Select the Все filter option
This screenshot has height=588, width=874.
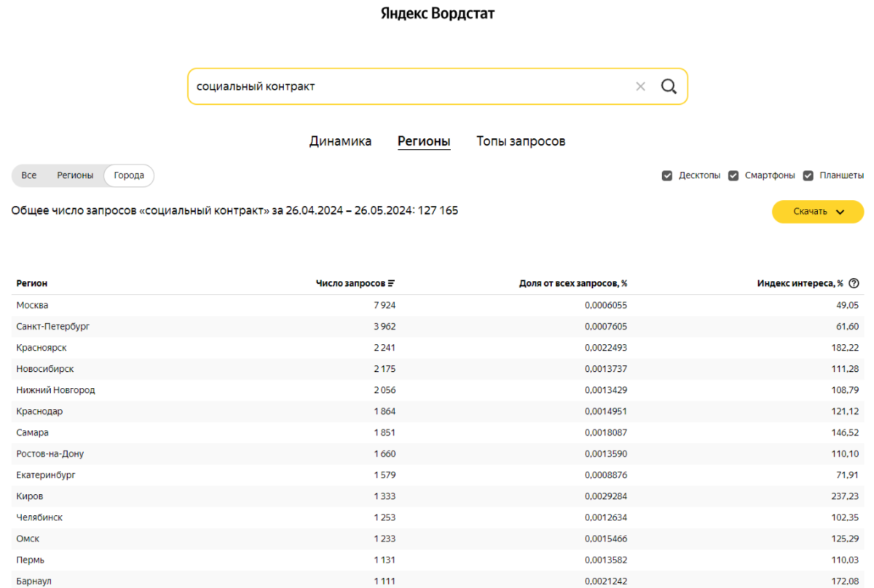click(29, 175)
